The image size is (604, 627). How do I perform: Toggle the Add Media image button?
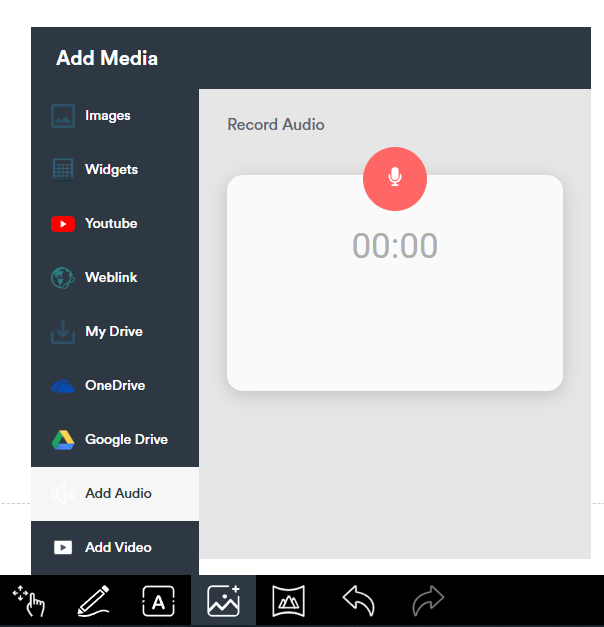223,601
